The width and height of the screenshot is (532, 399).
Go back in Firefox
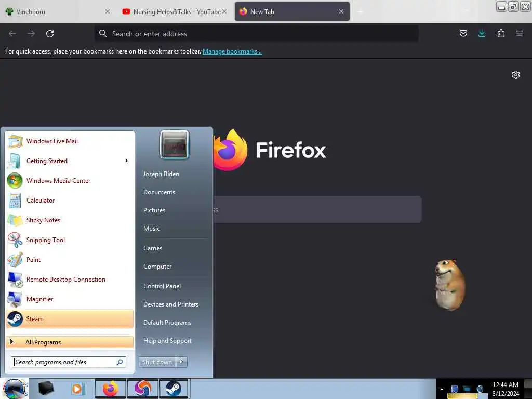tap(12, 34)
